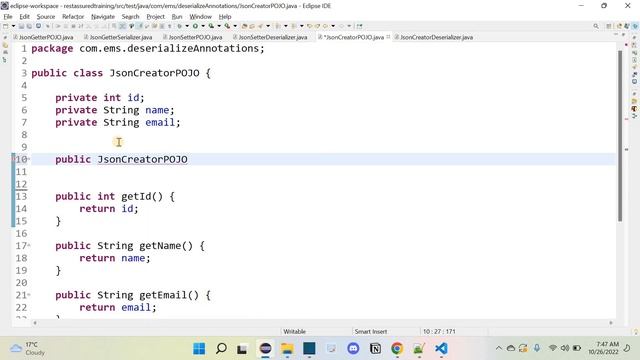Viewport: 640px width, 360px height.
Task: Click the weather widget showing 17°C Cloudy
Action: click(28, 349)
